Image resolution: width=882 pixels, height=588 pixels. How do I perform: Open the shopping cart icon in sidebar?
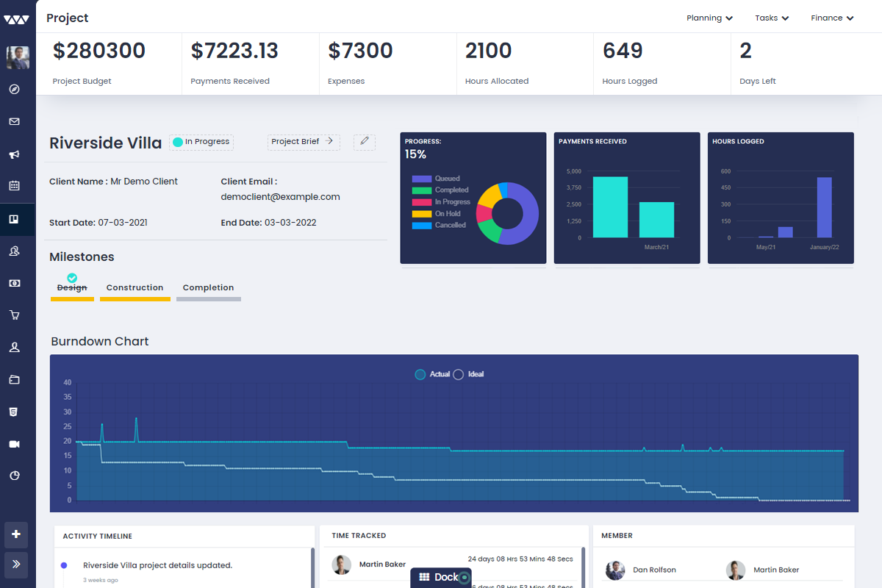point(14,315)
